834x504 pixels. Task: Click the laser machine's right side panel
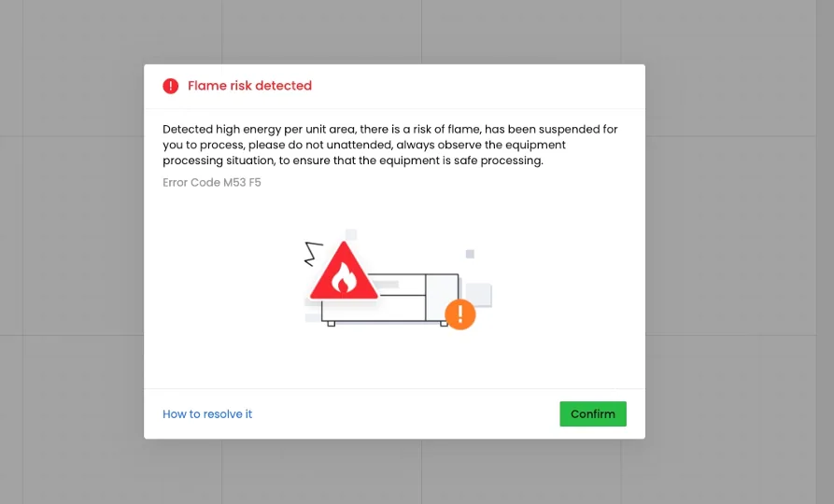(x=442, y=297)
